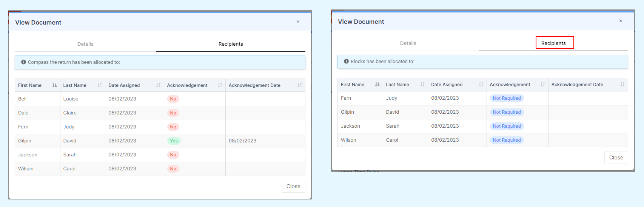This screenshot has width=644, height=207.
Task: Click Acknowledgement Date header in right table
Action: click(588, 85)
